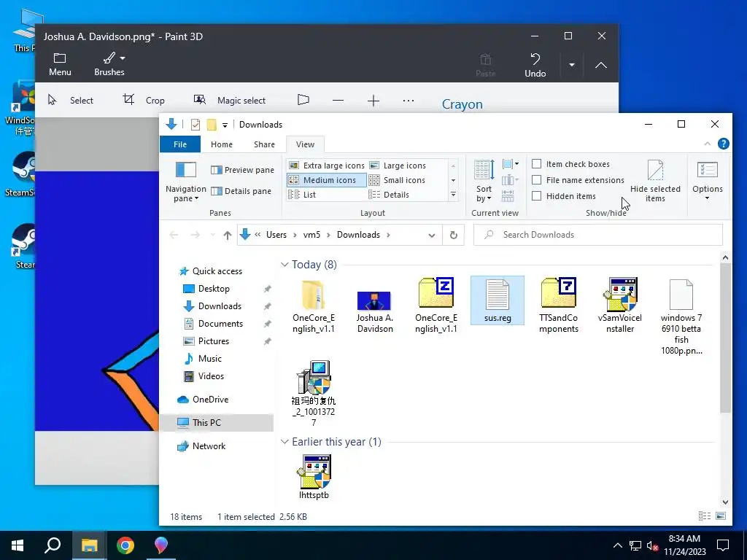Select the TTSandComponents archive
This screenshot has width=747, height=560.
[x=558, y=306]
